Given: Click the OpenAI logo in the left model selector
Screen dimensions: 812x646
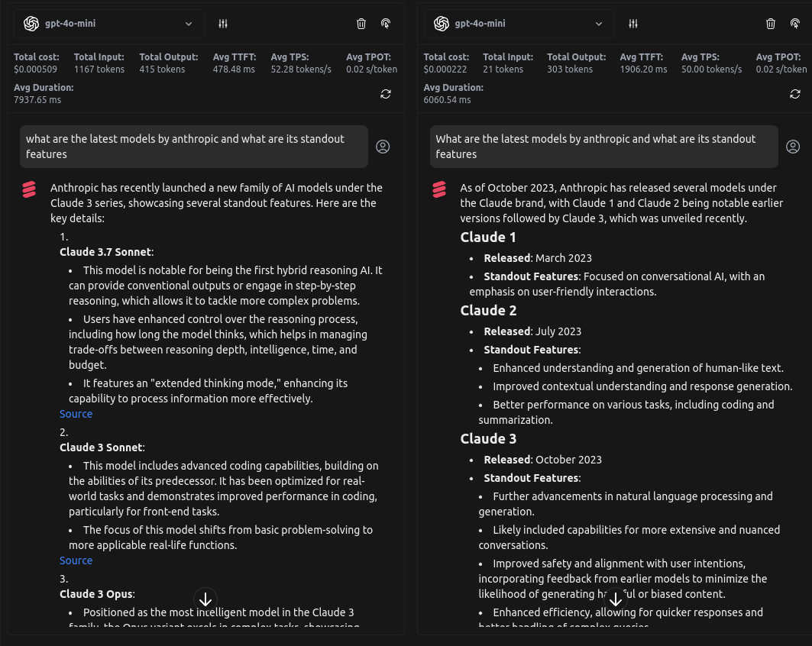Looking at the screenshot, I should coord(31,24).
